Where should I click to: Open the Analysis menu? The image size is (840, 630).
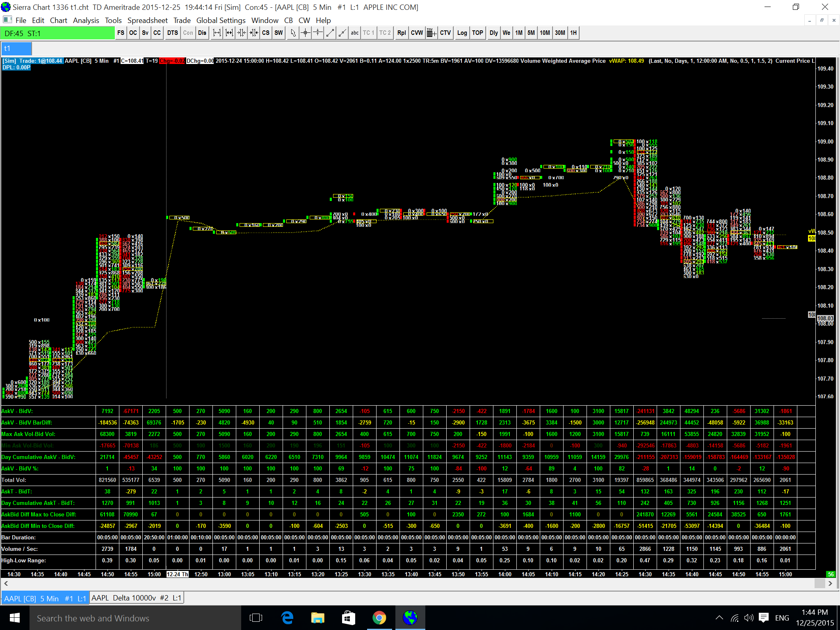pos(86,21)
